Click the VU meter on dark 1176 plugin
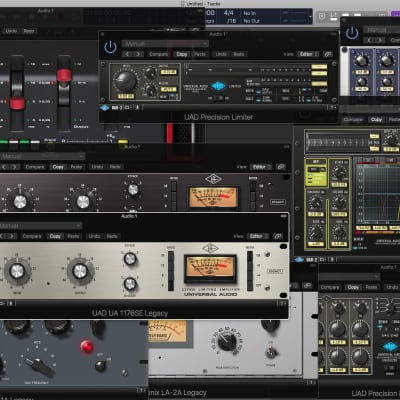Screen dimensions: 400x400 tap(213, 197)
